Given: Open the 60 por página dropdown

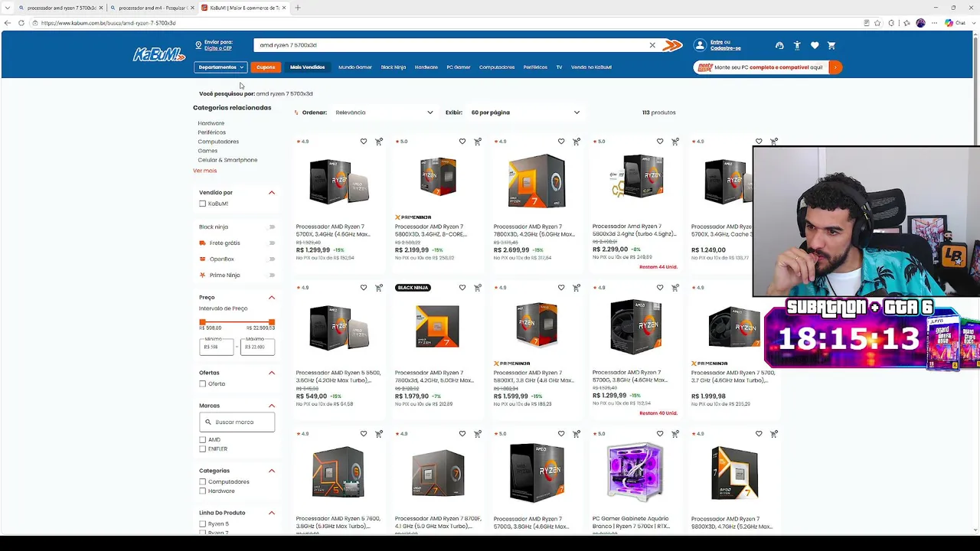Looking at the screenshot, I should pos(525,112).
